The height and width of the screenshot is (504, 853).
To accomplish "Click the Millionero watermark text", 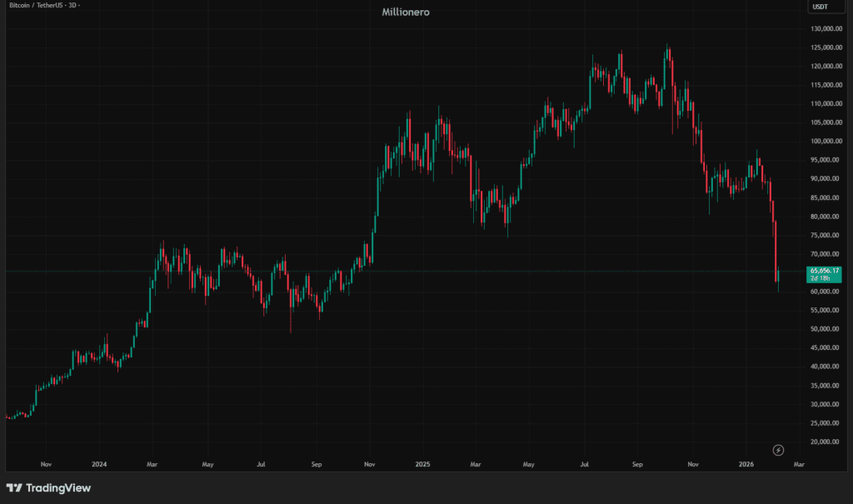I will (406, 12).
